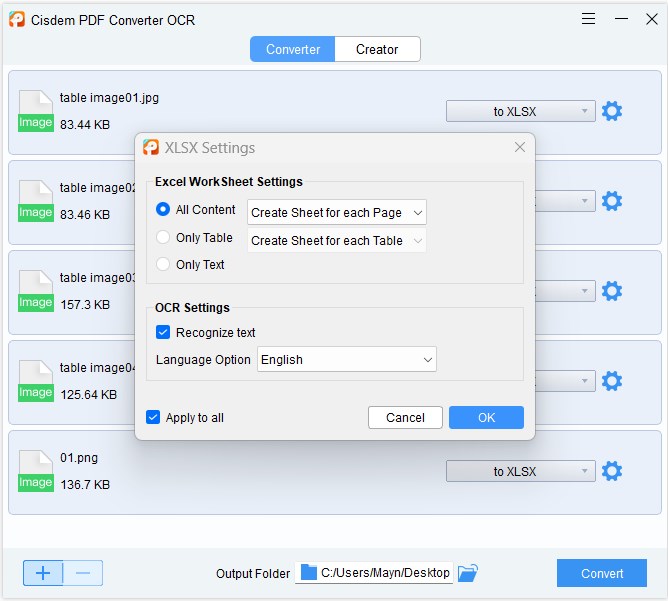Click Cancel in XLSX Settings

405,417
